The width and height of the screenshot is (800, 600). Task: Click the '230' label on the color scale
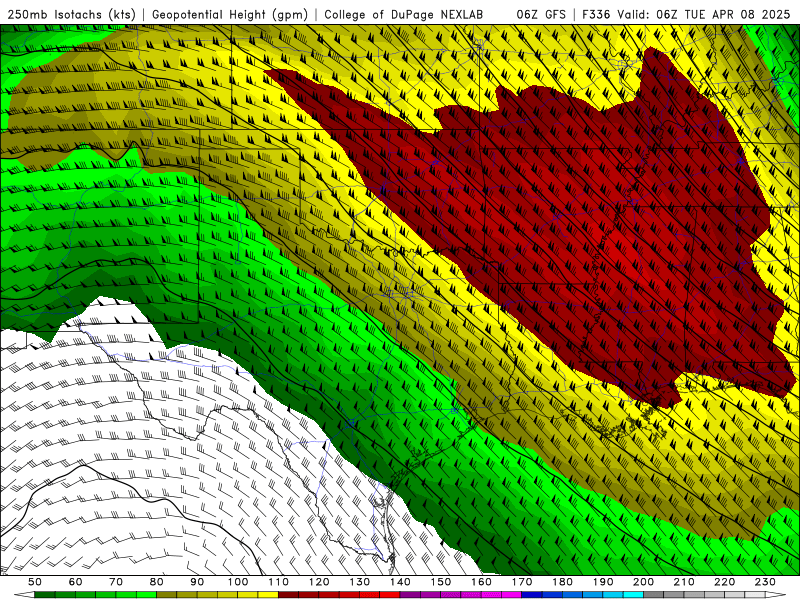pyautogui.click(x=765, y=582)
